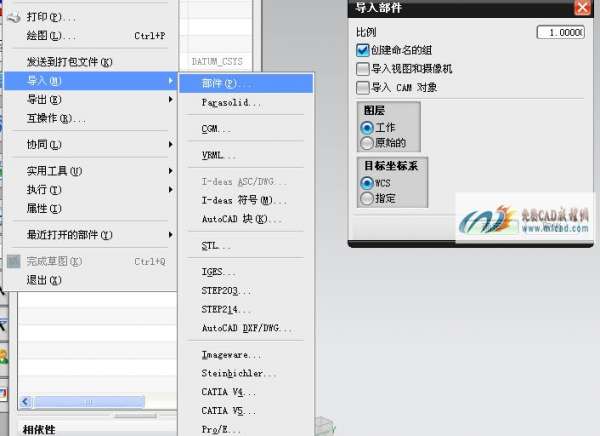Choose 退出 (Exit) from the menu

[x=90, y=280]
